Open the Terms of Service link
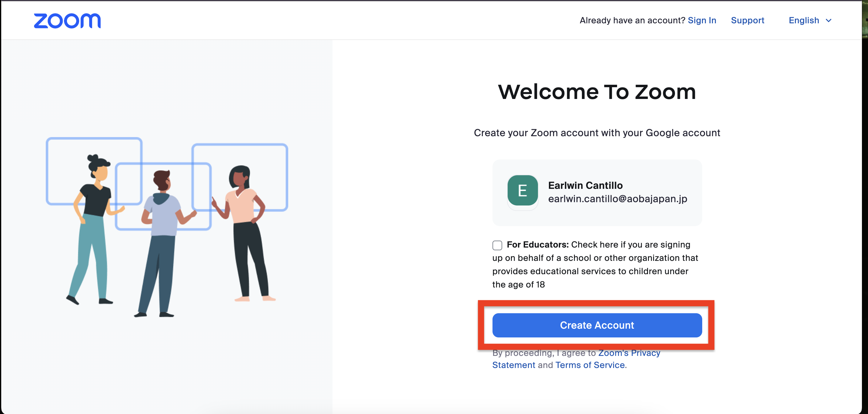 click(x=590, y=365)
